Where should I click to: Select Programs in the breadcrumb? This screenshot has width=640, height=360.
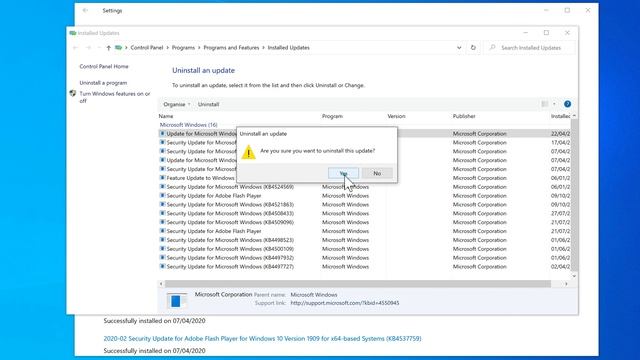183,48
